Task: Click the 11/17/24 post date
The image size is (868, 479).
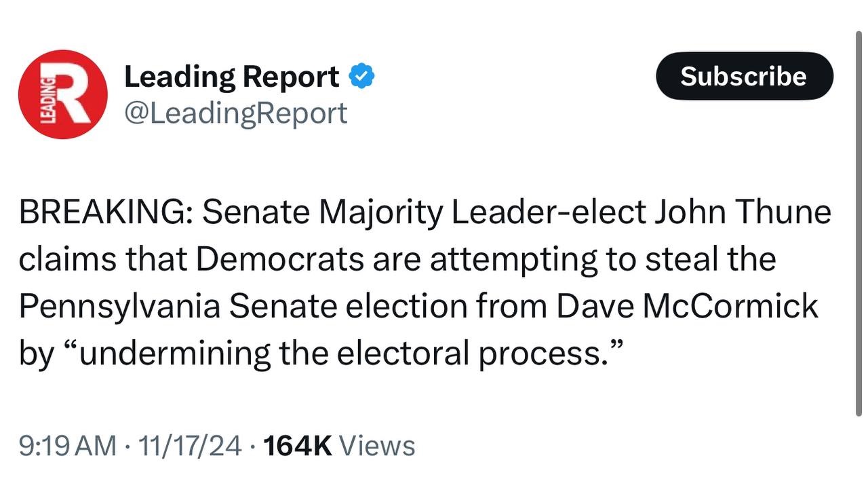Action: point(189,446)
